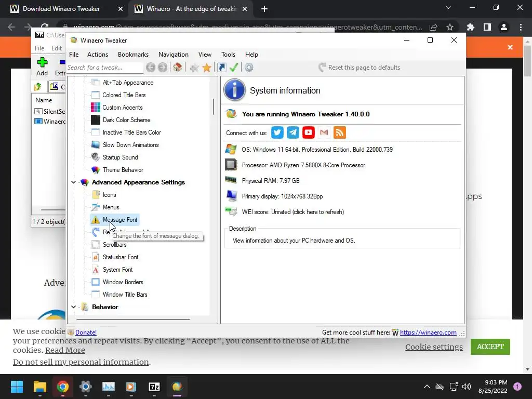Open the Bookmarks menu
This screenshot has width=532, height=399.
tap(133, 54)
